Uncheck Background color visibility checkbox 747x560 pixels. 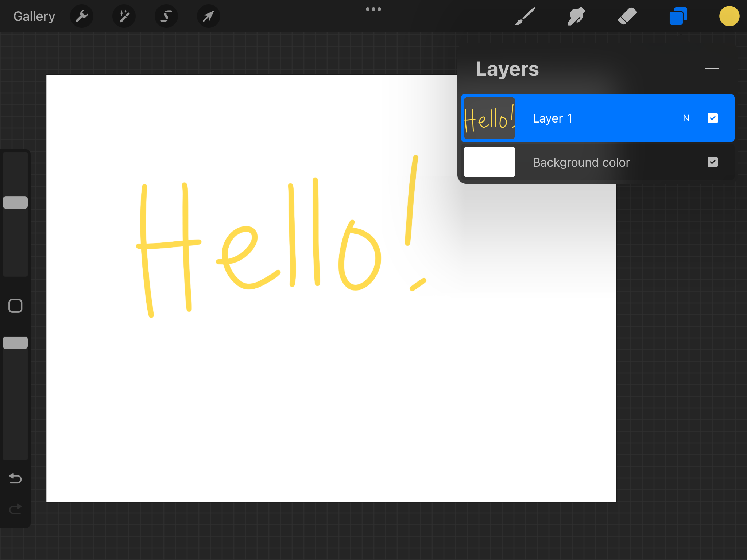click(x=712, y=162)
